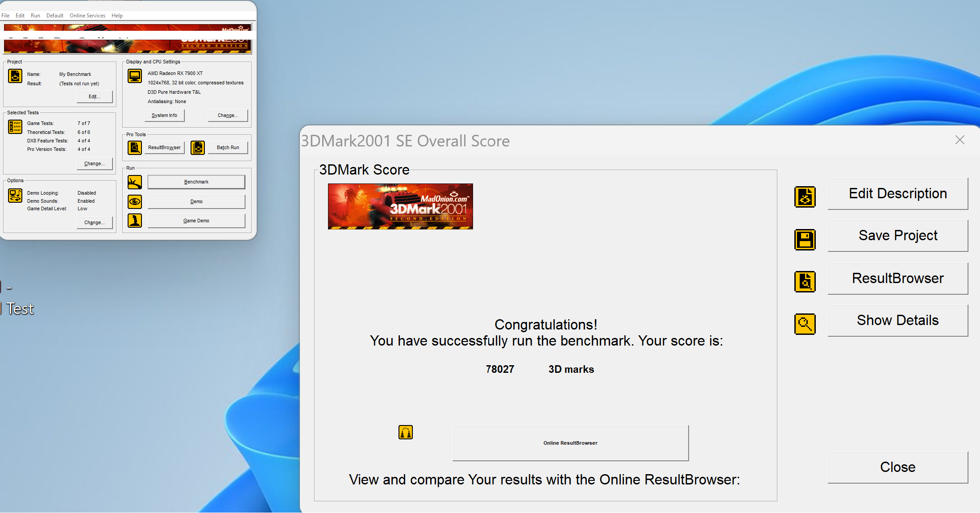Open the Default menu
This screenshot has width=980, height=513.
(x=55, y=16)
